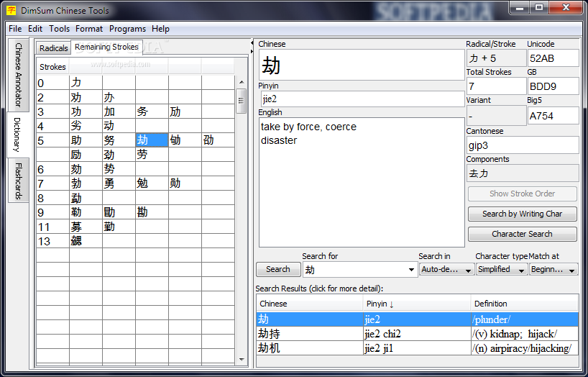
Task: Click the Search for input field
Action: [x=354, y=270]
